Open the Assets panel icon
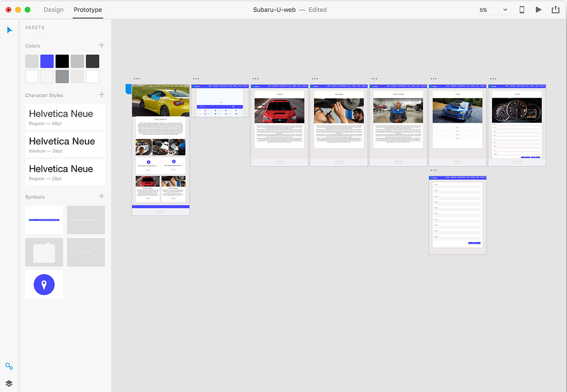567x392 pixels. point(9,366)
